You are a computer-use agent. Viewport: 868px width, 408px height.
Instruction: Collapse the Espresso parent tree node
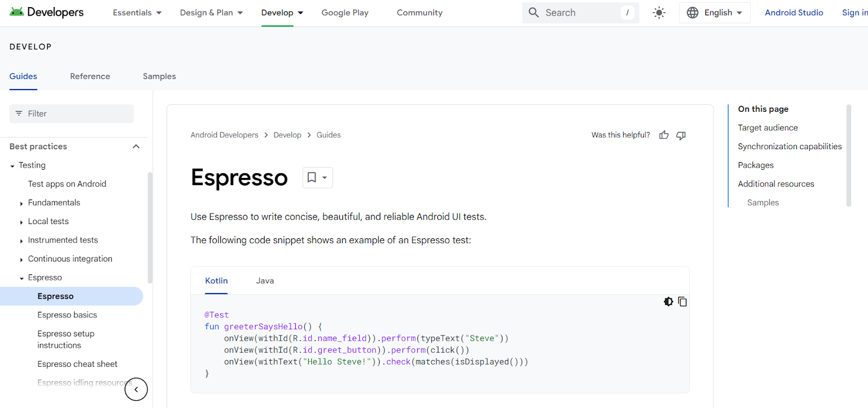point(22,278)
